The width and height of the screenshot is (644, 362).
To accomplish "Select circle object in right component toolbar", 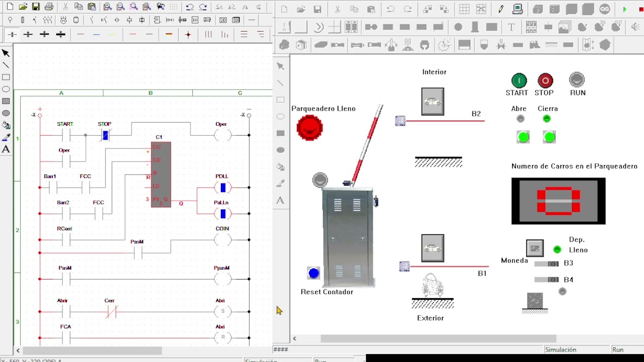I will (458, 28).
